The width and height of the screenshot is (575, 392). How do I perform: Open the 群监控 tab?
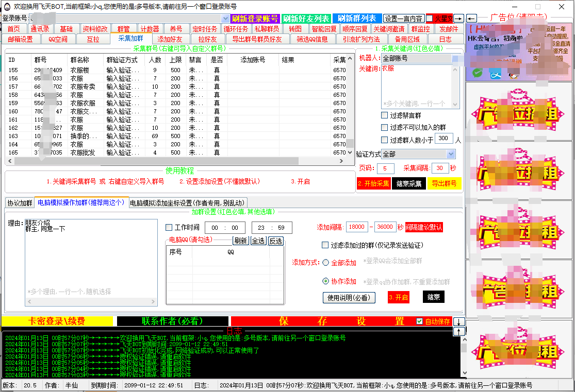pyautogui.click(x=420, y=28)
